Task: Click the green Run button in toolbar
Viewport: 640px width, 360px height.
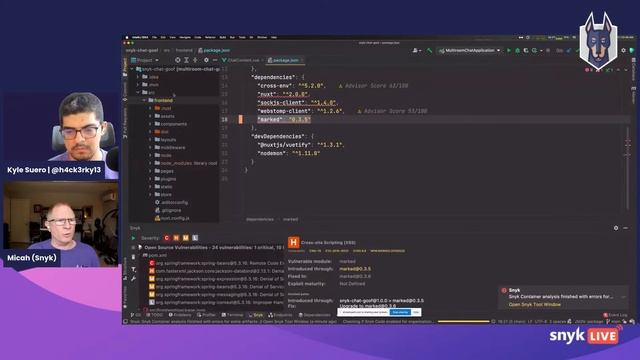Action: tap(509, 51)
